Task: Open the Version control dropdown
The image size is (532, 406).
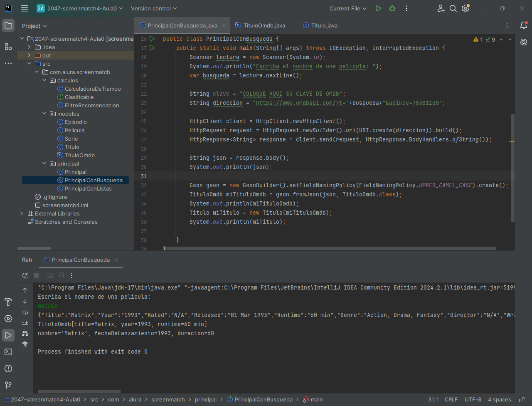Action: tap(154, 8)
